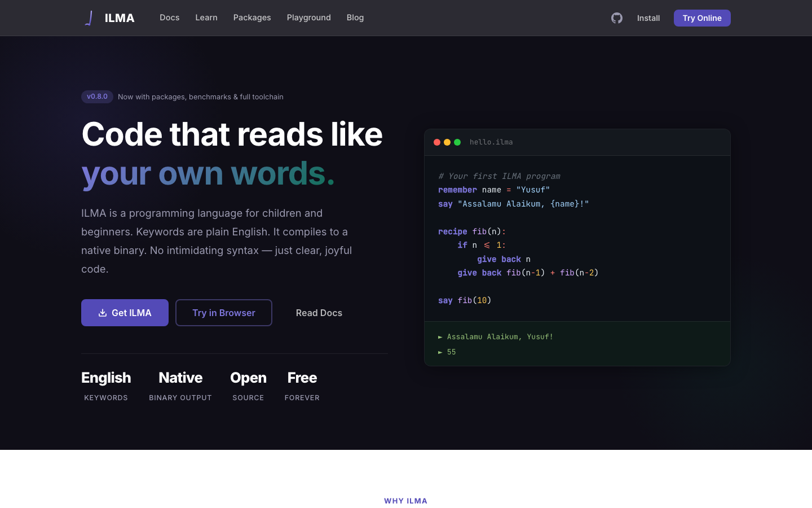
Task: Click the '55' output line
Action: point(447,352)
